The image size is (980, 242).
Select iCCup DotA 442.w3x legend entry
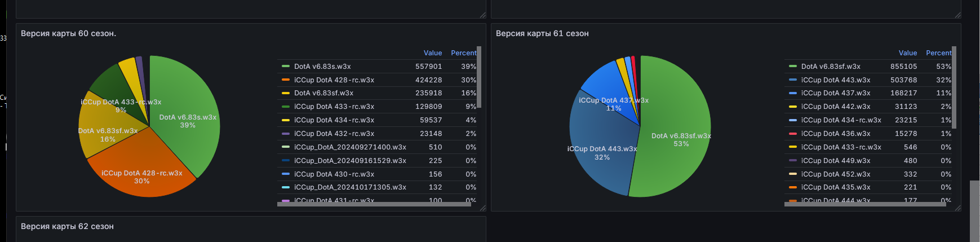835,107
